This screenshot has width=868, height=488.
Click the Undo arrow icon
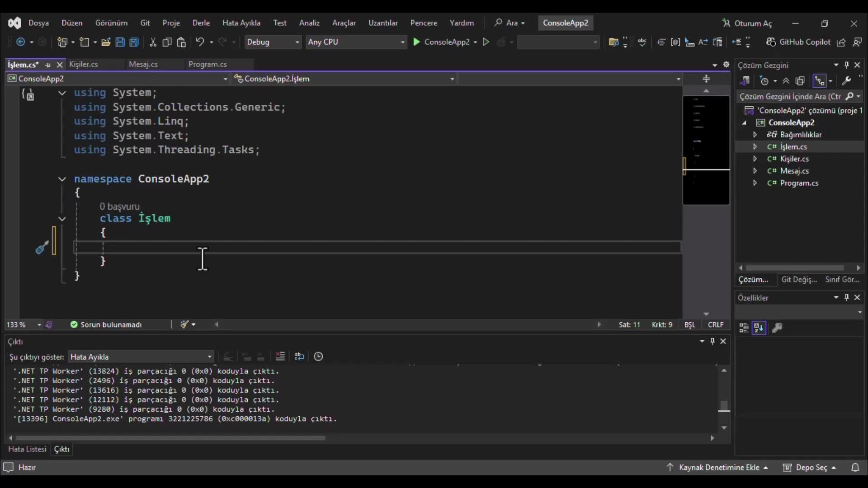[x=200, y=42]
